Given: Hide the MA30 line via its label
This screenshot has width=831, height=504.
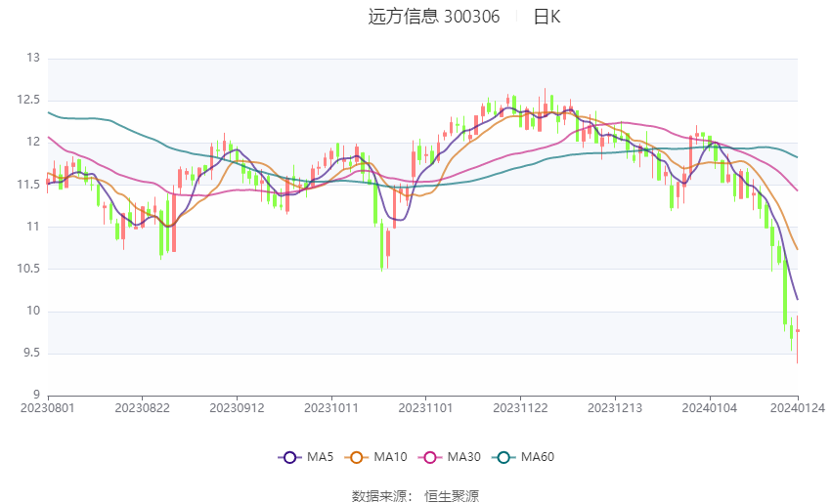Looking at the screenshot, I should click(x=463, y=457).
